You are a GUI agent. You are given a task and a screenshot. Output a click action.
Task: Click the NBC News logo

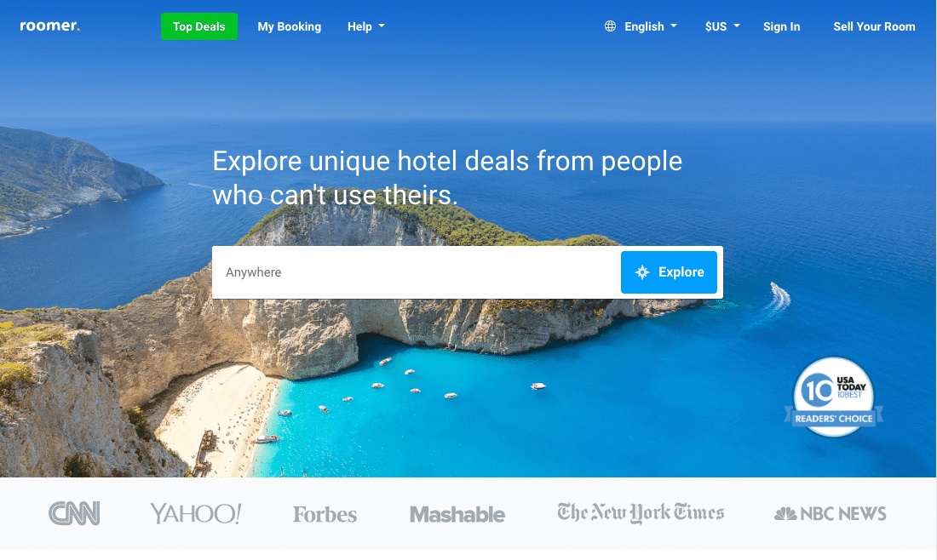tap(830, 513)
